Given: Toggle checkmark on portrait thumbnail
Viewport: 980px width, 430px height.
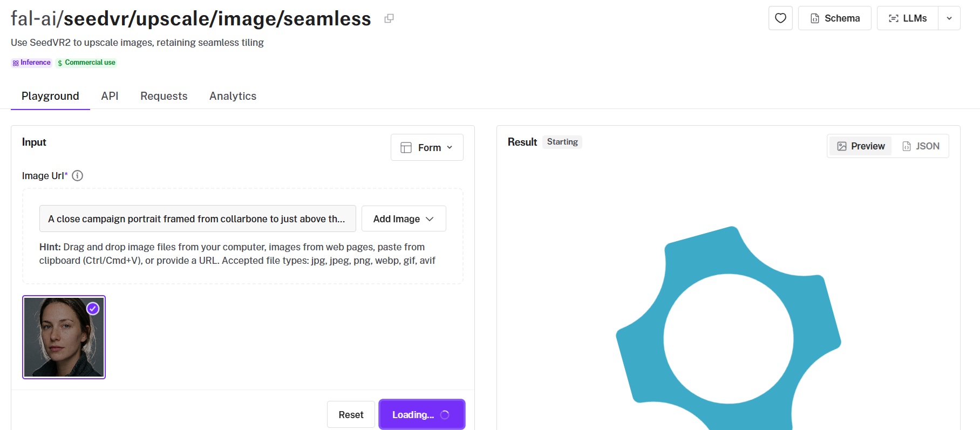Looking at the screenshot, I should point(93,309).
